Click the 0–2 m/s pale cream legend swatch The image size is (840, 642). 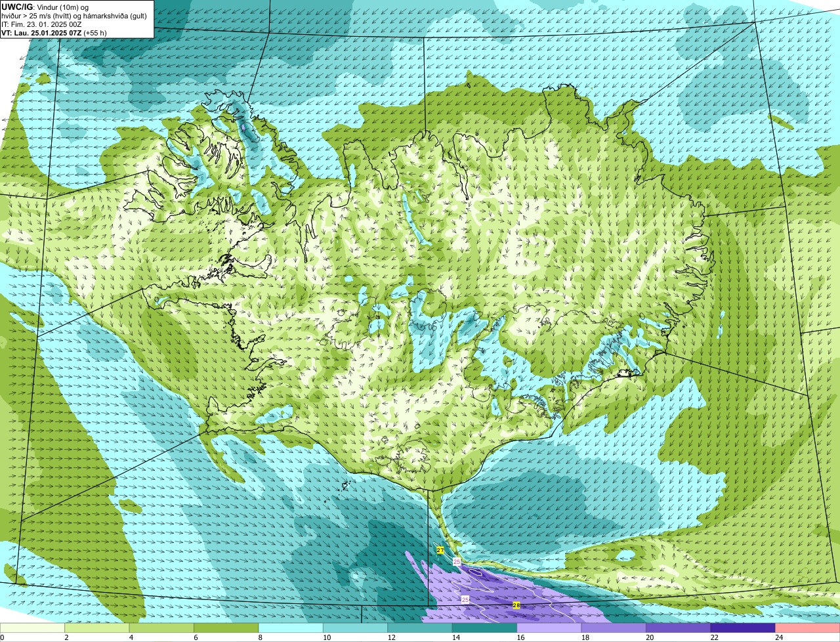33,628
